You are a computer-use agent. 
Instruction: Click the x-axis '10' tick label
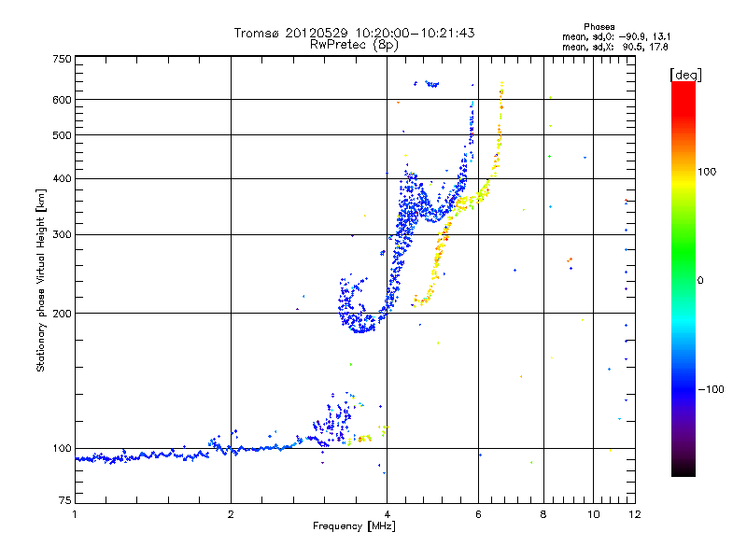pyautogui.click(x=594, y=514)
